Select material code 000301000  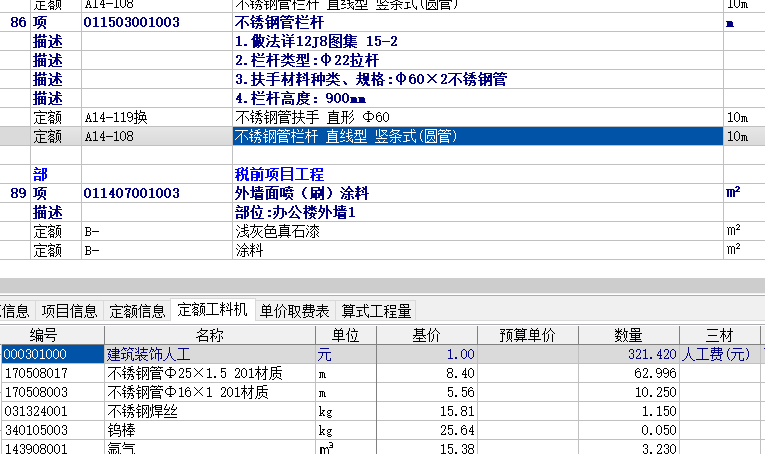coord(52,354)
